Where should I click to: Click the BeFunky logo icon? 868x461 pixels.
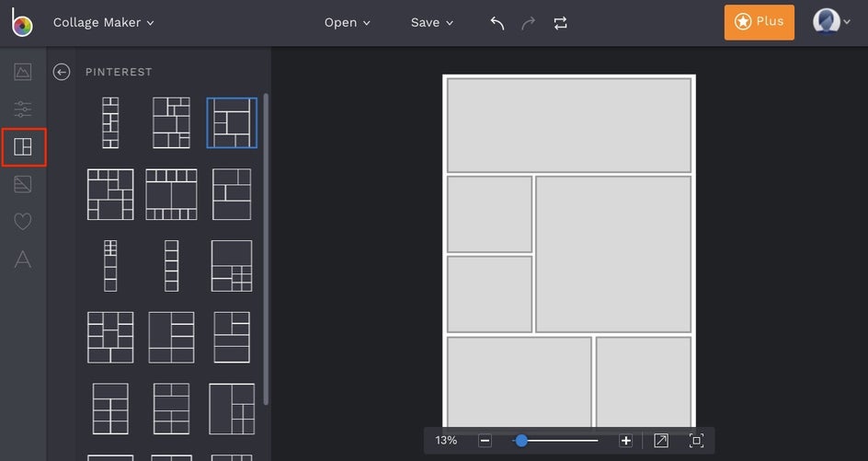click(x=21, y=23)
